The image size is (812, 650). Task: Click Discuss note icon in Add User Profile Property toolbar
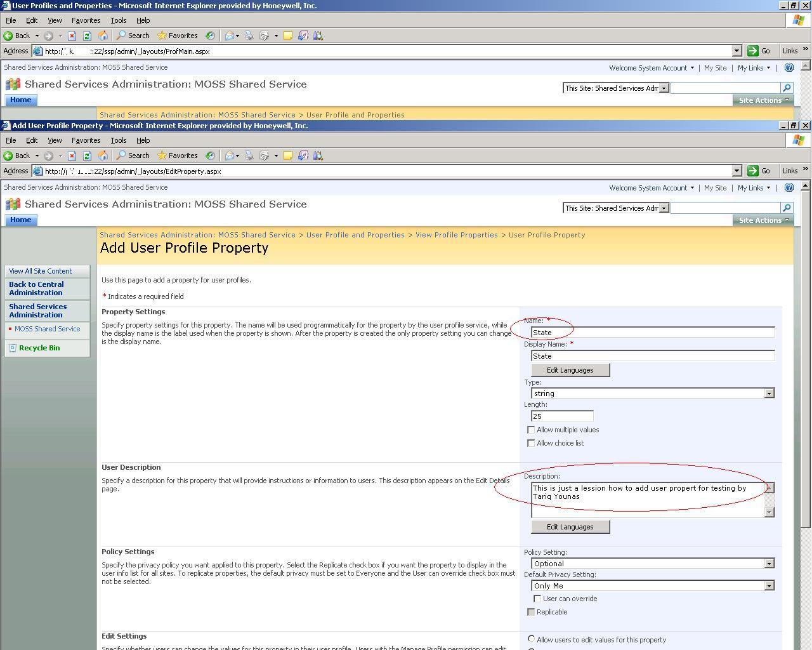point(287,156)
